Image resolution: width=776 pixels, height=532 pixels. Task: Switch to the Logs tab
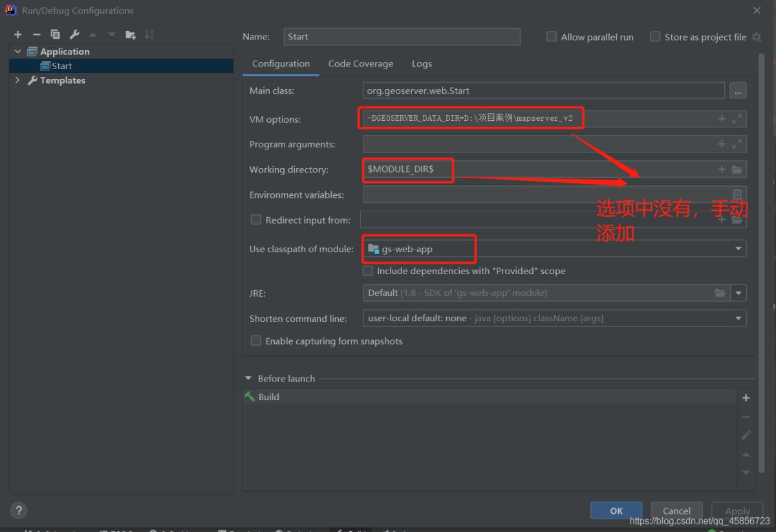[x=422, y=63]
